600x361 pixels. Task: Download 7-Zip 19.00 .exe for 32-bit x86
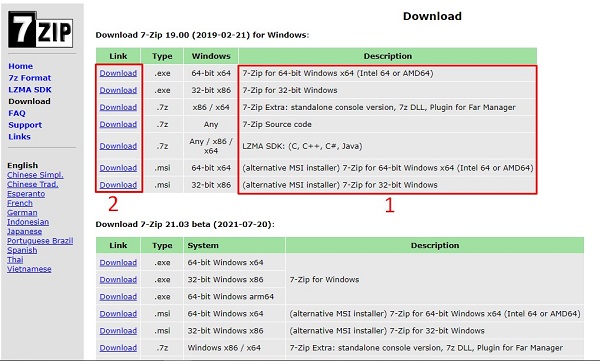click(x=118, y=90)
